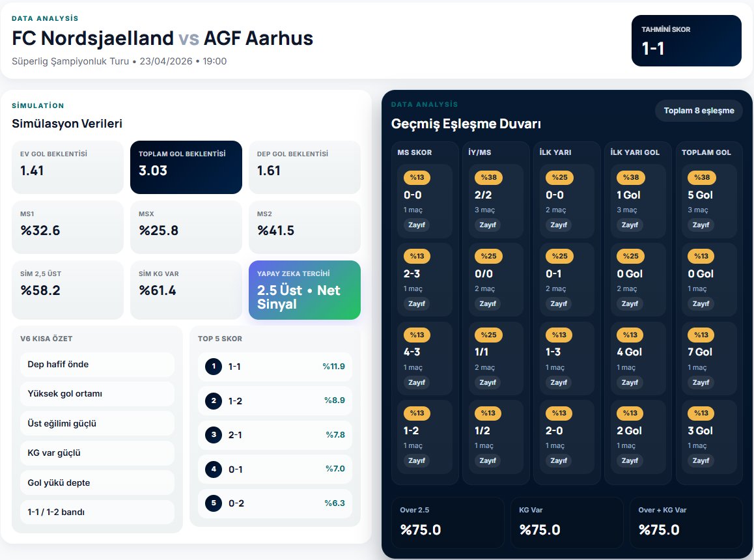
Task: Click the Over 2.5 %75.0 stat box
Action: 448,522
